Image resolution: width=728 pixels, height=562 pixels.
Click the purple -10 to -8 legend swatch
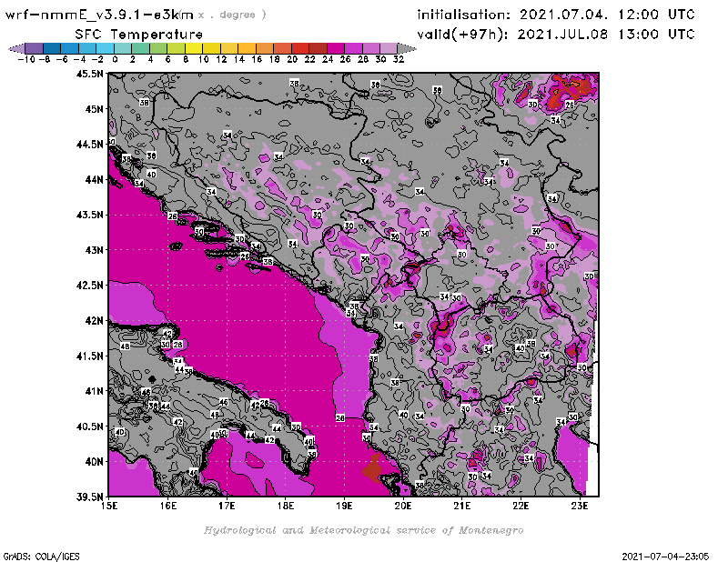(35, 48)
